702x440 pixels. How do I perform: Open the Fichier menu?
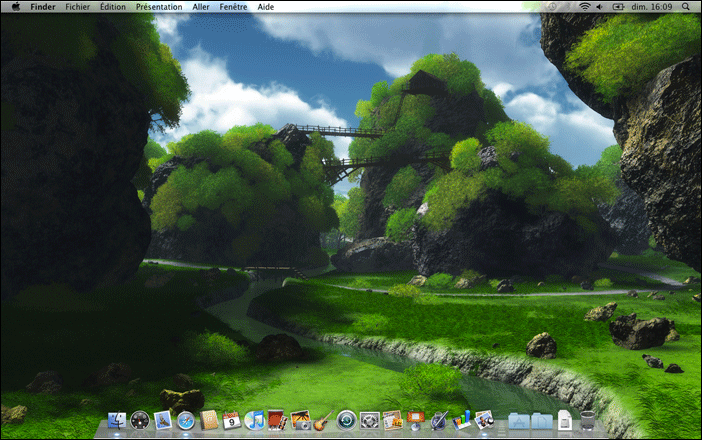point(77,7)
